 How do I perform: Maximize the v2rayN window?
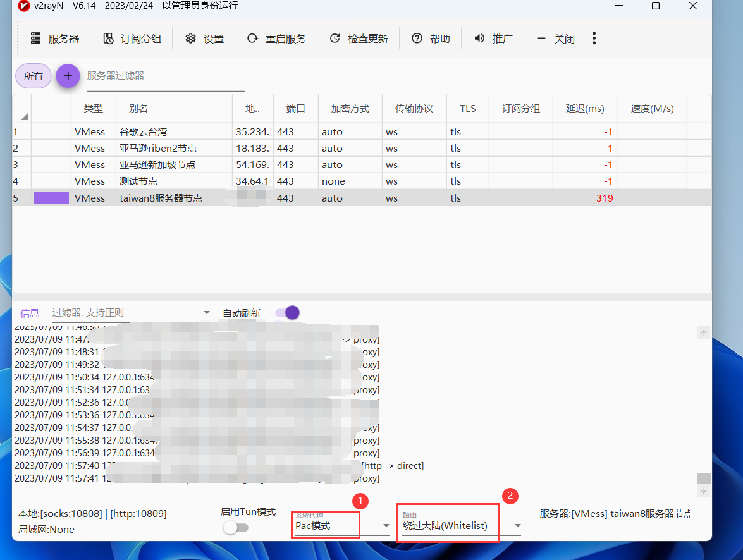click(x=656, y=6)
